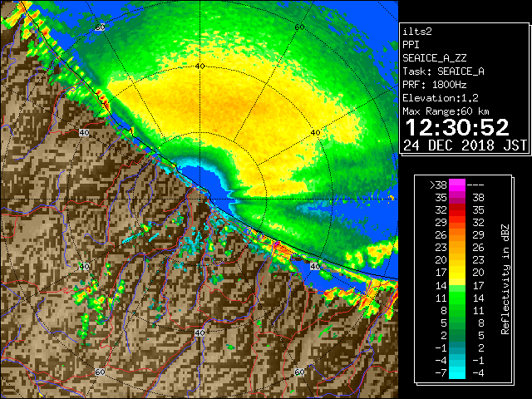The width and height of the screenshot is (532, 399).
Task: Click the '>38' legend label
Action: coord(438,185)
